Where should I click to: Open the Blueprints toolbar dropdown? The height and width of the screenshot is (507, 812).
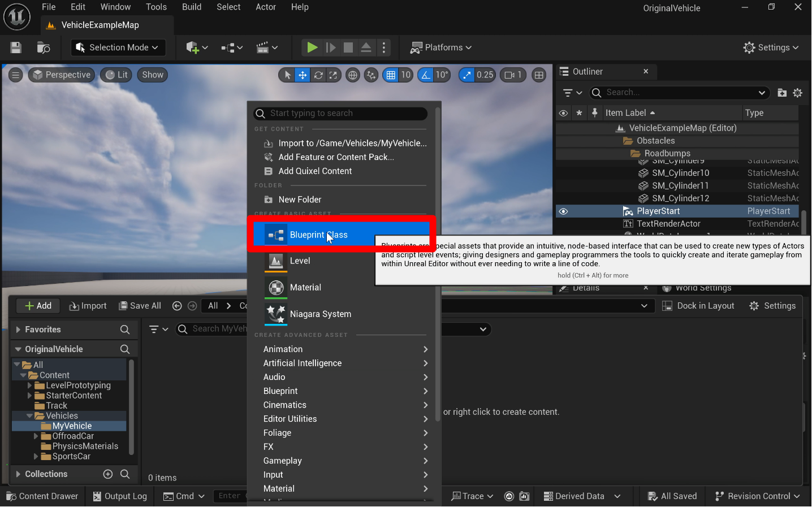[231, 47]
